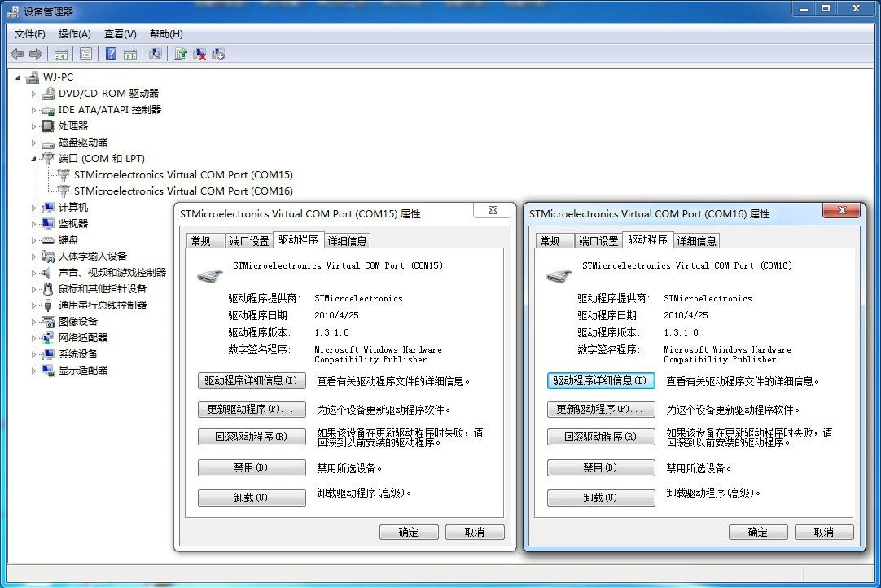Select the WJ-PC computer root icon
881x588 pixels.
[x=33, y=77]
